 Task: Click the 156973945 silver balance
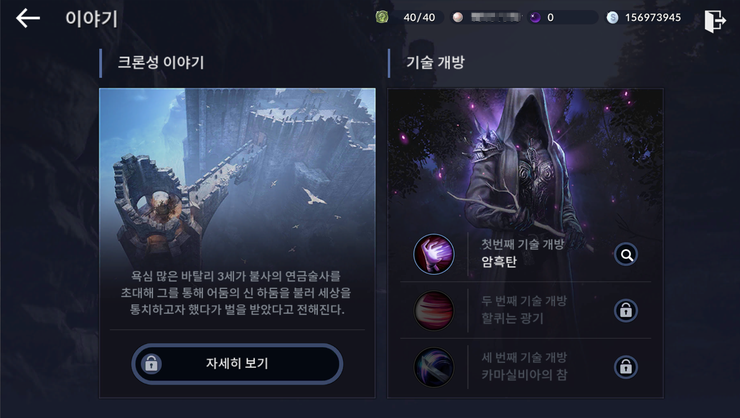pos(653,17)
